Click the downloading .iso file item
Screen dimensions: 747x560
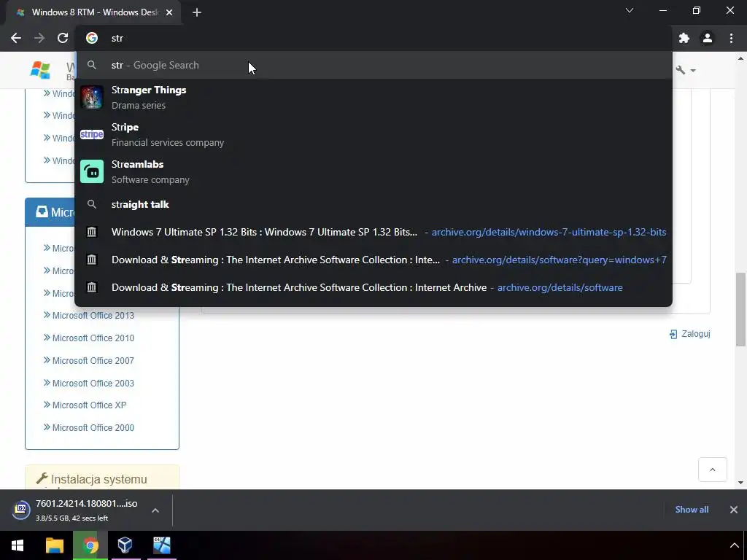(x=86, y=510)
